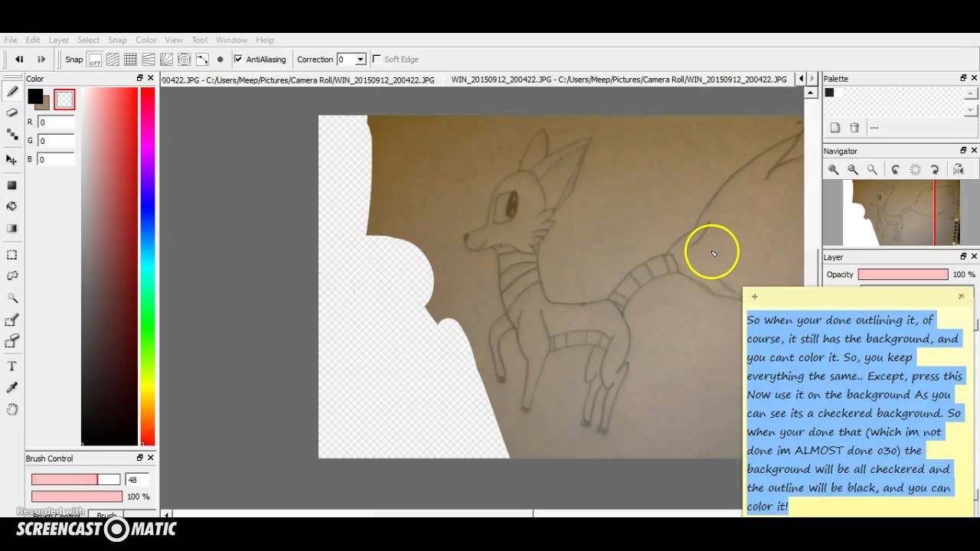Click the foreground black color swatch
Image resolution: width=980 pixels, height=551 pixels.
(x=35, y=96)
